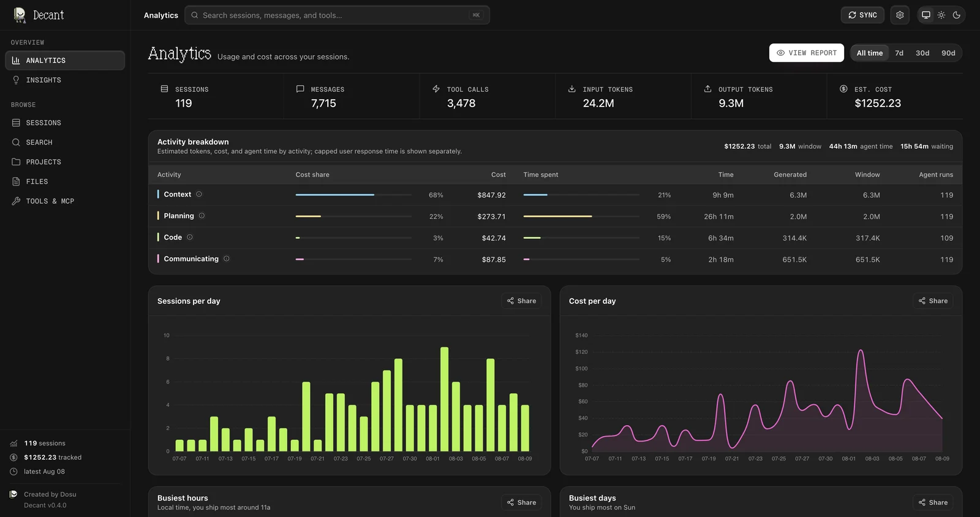Share the Cost per day chart
Image resolution: width=980 pixels, height=517 pixels.
coord(933,301)
